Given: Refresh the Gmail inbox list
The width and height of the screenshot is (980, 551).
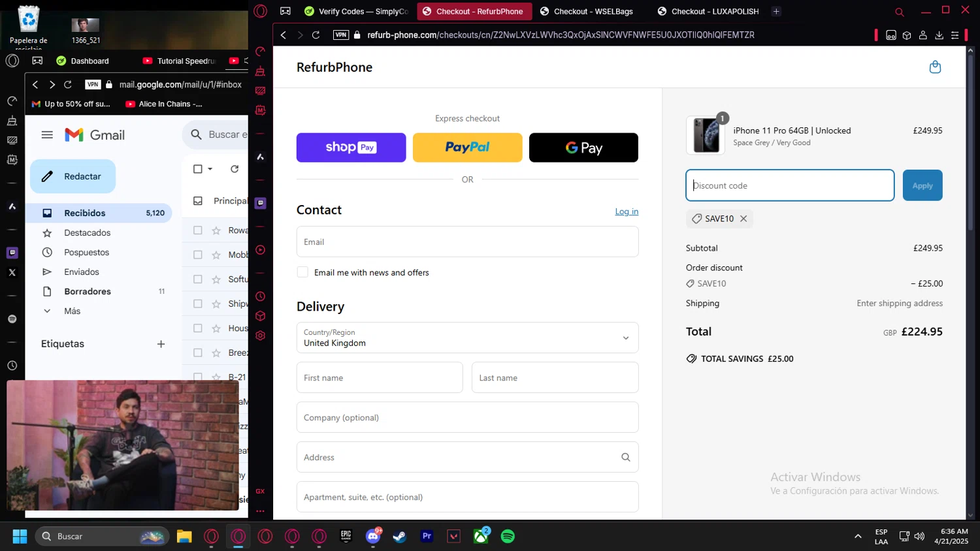Looking at the screenshot, I should click(235, 169).
